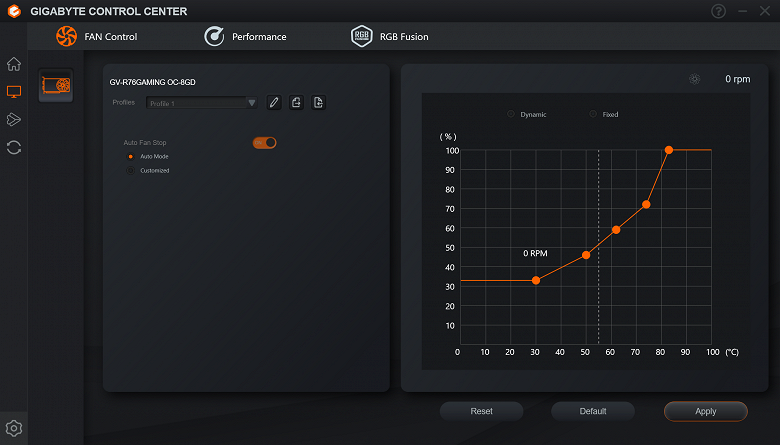780x445 pixels.
Task: Select the graphics card device thumbnail
Action: [56, 85]
